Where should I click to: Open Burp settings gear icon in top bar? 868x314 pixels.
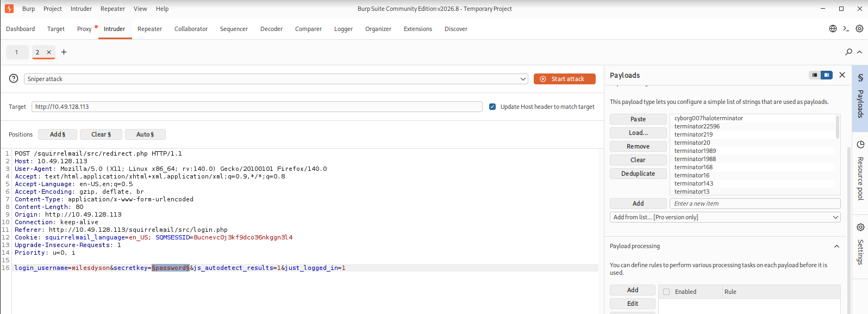[x=859, y=29]
